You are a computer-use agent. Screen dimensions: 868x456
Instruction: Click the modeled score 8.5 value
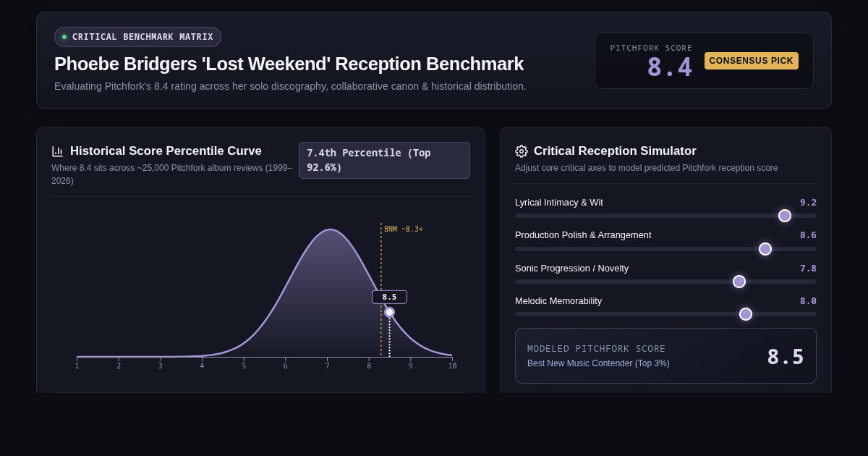pos(786,357)
